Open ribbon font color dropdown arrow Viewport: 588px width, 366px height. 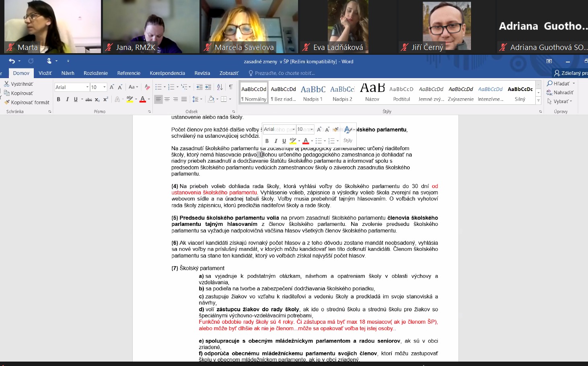coord(149,99)
